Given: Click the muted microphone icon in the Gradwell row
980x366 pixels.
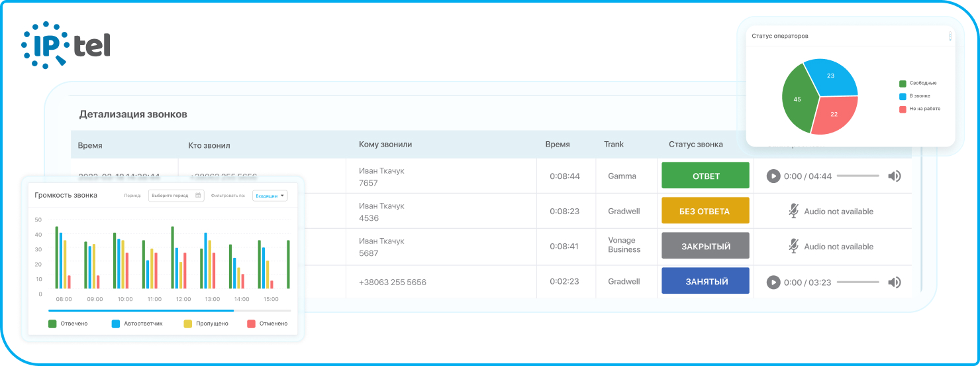Looking at the screenshot, I should [793, 212].
